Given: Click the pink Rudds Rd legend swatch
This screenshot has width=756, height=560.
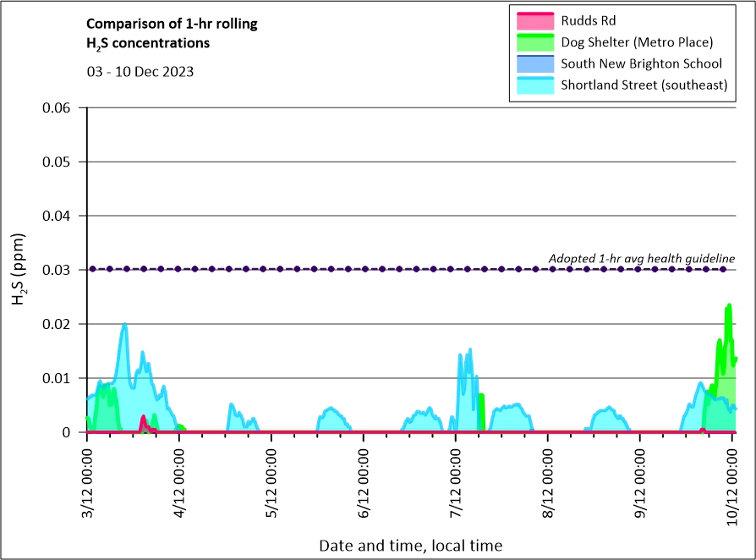Looking at the screenshot, I should 533,19.
